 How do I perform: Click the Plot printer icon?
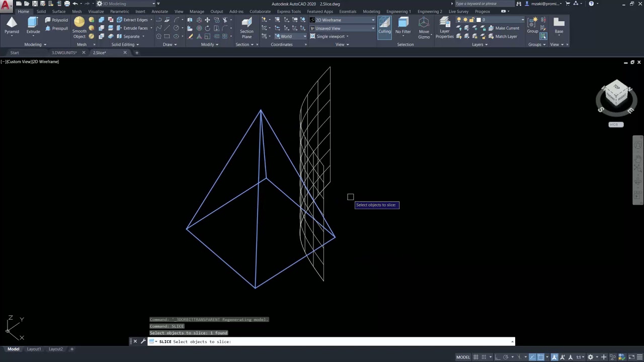tap(66, 4)
